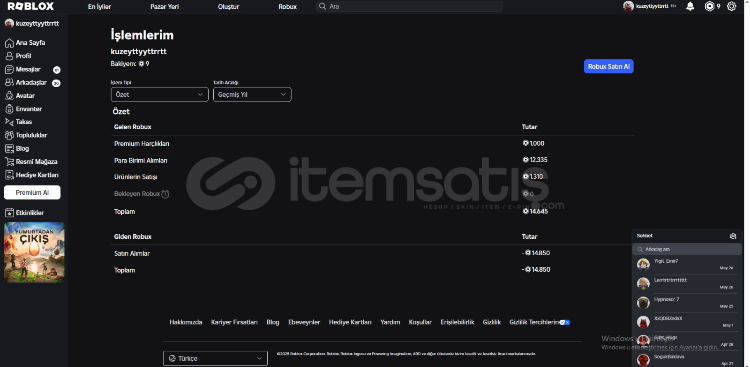Open the Kariyer Fırsatları footer link
This screenshot has height=367, width=750.
pyautogui.click(x=234, y=323)
